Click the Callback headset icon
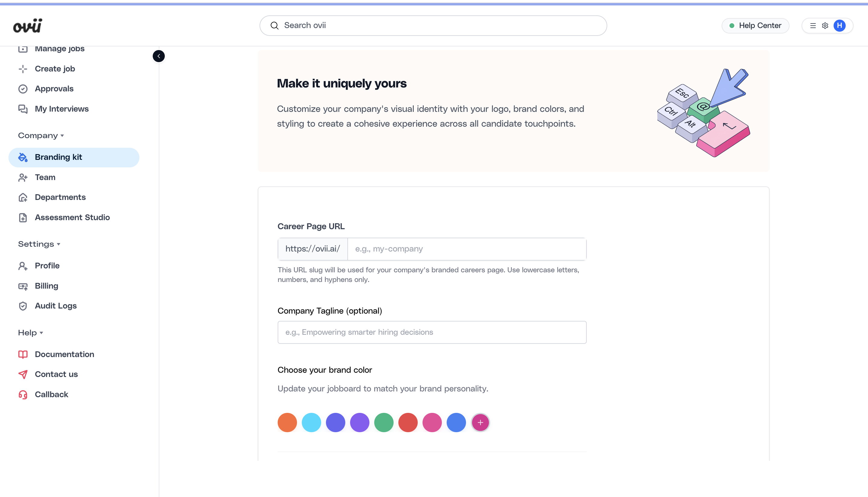This screenshot has height=497, width=868. (23, 394)
